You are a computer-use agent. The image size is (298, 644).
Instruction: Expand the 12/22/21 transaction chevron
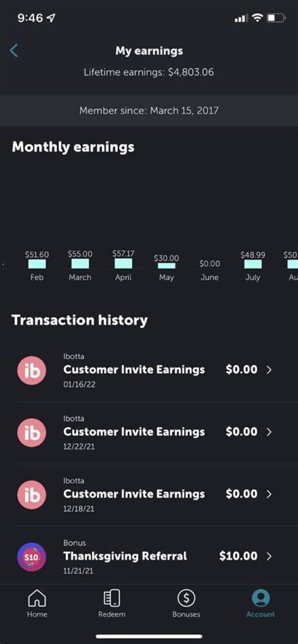pos(269,432)
